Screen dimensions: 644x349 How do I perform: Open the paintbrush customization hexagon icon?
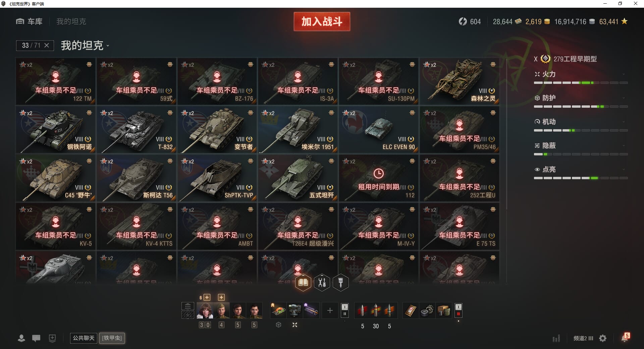[x=341, y=283]
